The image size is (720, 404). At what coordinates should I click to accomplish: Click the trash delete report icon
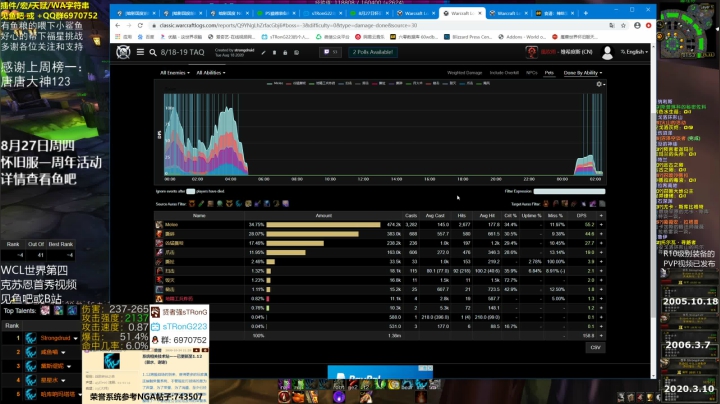pos(275,52)
